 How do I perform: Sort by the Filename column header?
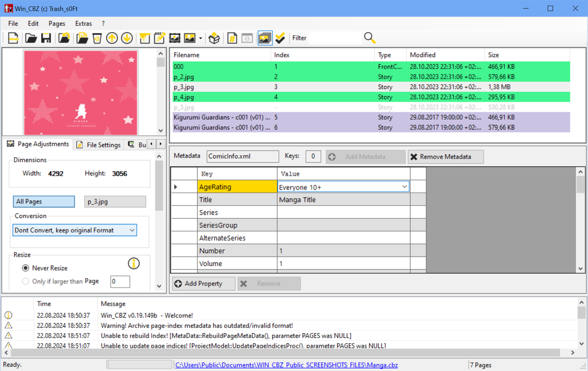221,55
